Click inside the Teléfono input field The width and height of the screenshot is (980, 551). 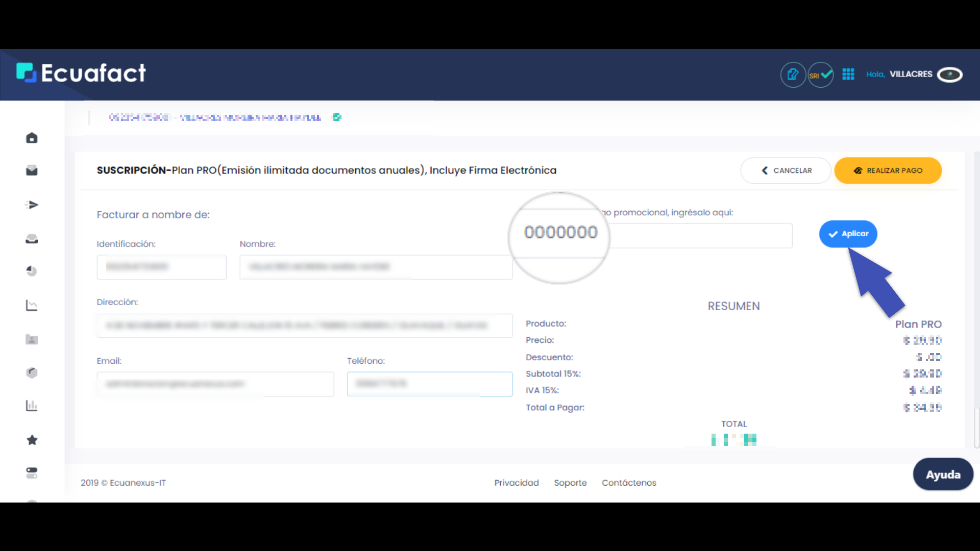click(430, 384)
